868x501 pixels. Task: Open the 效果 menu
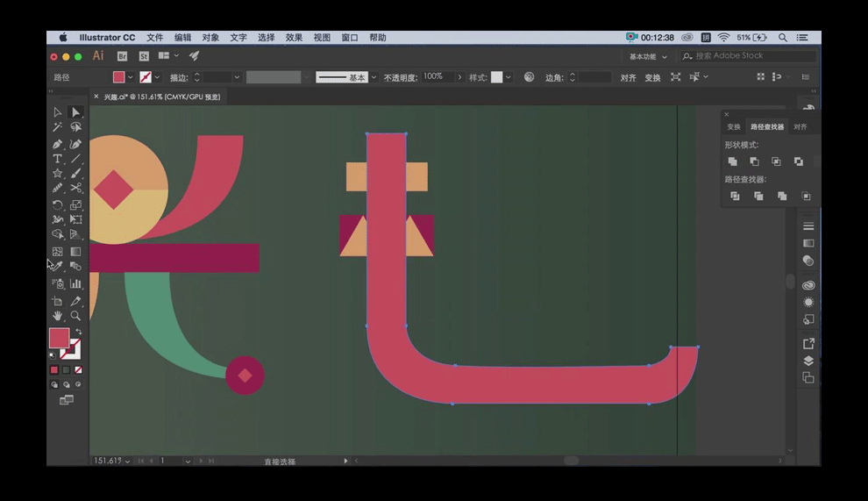pyautogui.click(x=294, y=38)
